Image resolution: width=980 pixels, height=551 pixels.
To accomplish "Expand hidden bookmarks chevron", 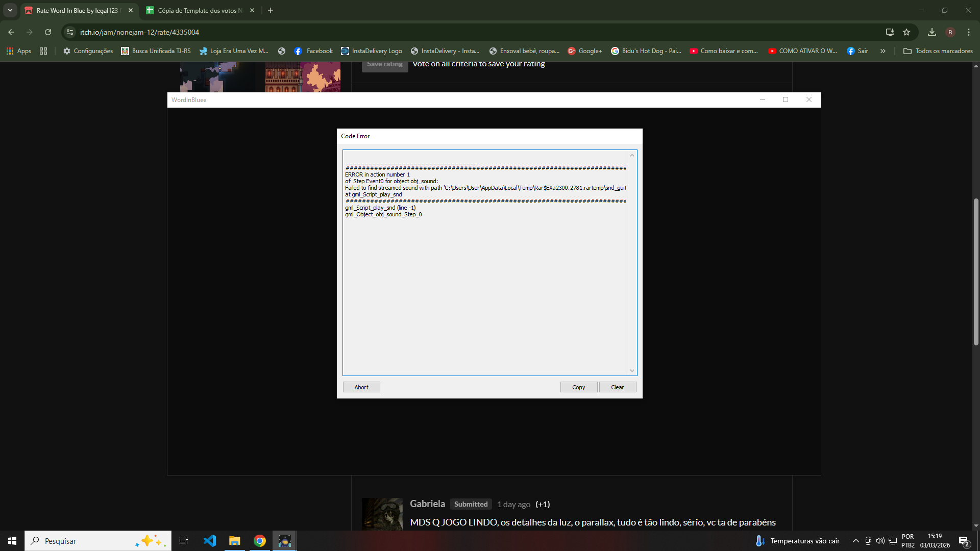I will 883,51.
